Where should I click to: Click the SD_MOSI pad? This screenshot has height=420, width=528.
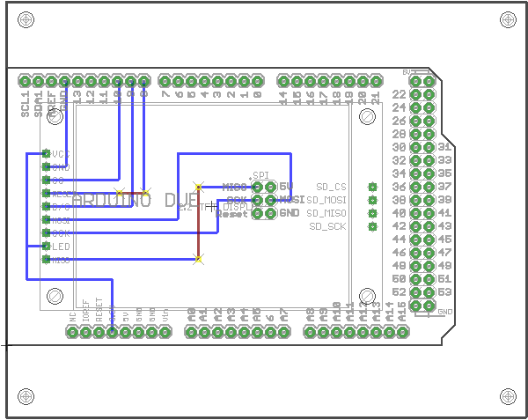(372, 200)
